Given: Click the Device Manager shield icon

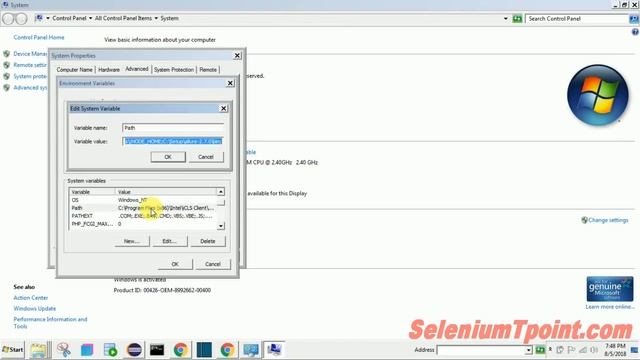Looking at the screenshot, I should tap(7, 54).
